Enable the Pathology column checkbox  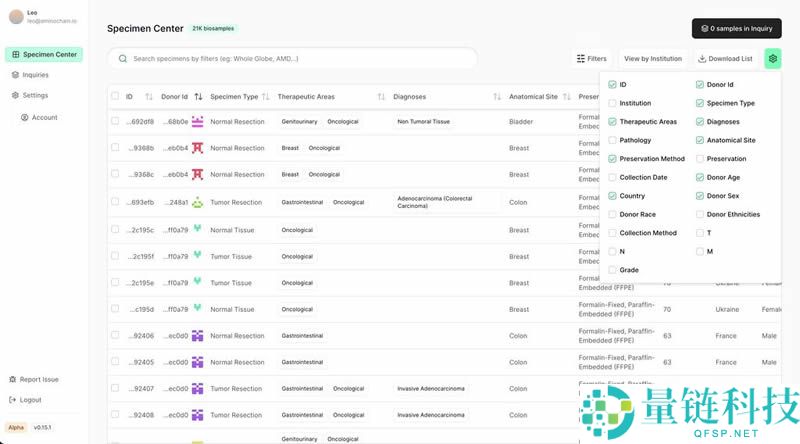(x=612, y=140)
